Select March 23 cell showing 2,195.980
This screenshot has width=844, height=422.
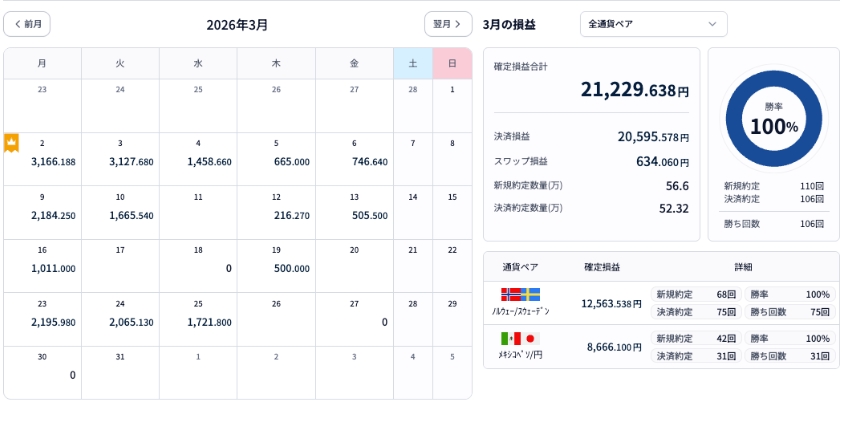tap(43, 319)
